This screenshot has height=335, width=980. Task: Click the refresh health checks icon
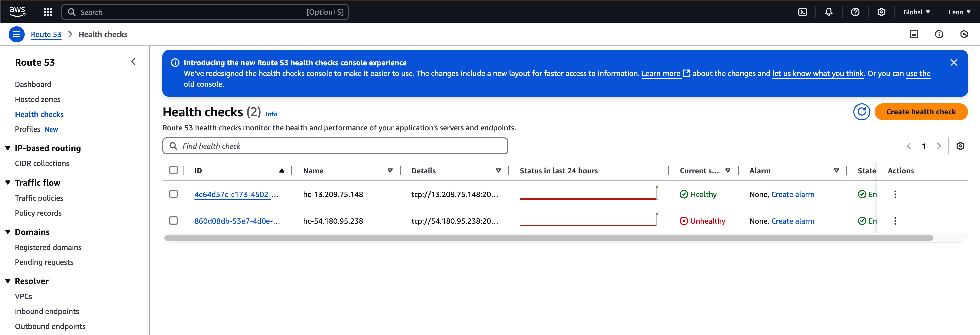coord(861,112)
